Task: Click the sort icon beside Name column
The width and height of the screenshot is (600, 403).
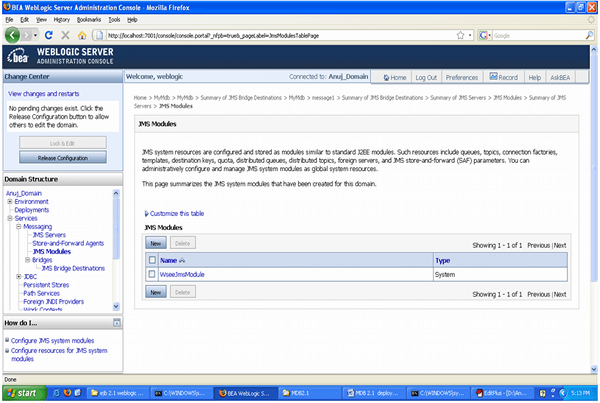Action: coord(185,259)
